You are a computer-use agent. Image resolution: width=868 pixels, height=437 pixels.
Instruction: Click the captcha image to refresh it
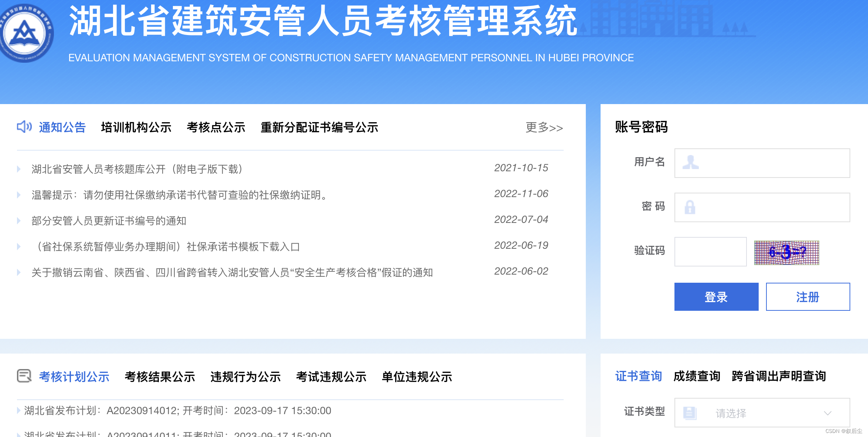click(786, 252)
